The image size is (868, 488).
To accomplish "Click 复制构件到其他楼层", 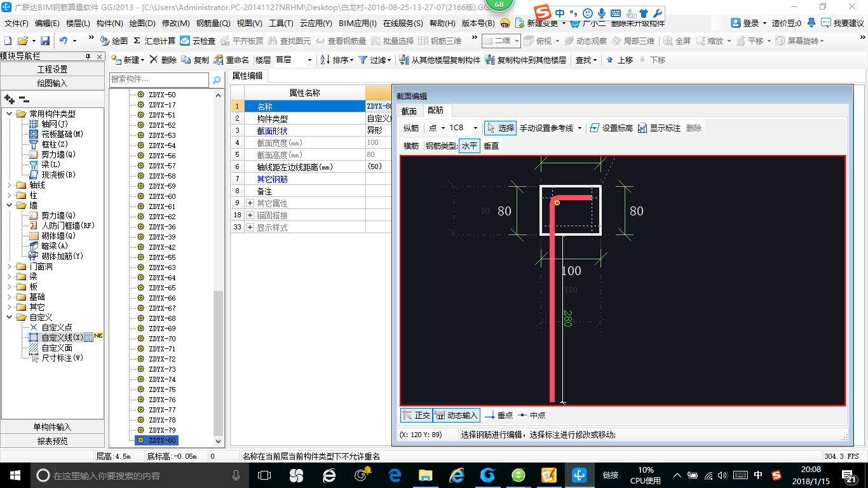I will pyautogui.click(x=526, y=60).
